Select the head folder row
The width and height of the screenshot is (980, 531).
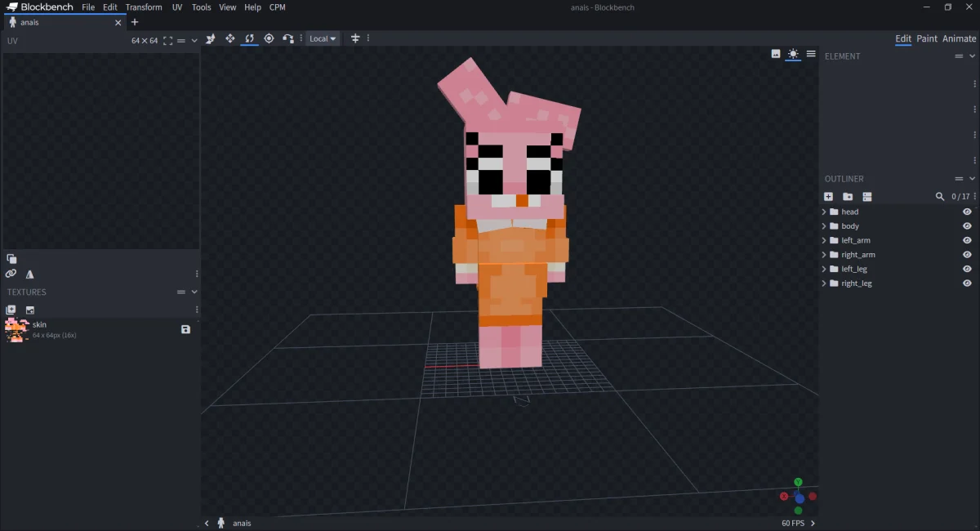[x=899, y=212]
